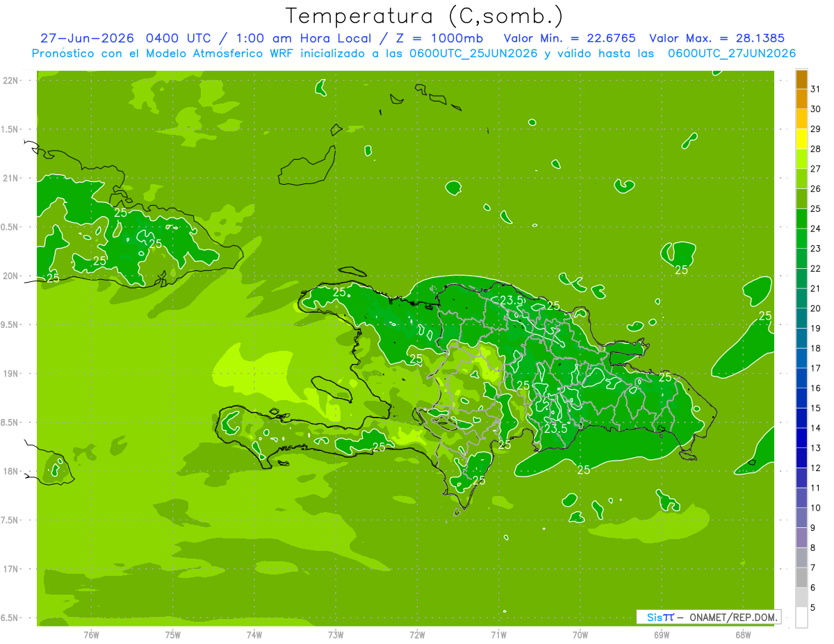Click the '73W' longitude axis label
This screenshot has width=834, height=644.
pos(336,634)
